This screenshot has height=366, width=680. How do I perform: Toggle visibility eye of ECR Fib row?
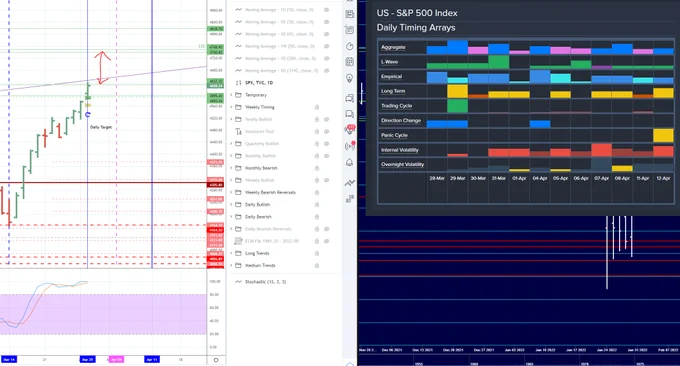point(327,241)
